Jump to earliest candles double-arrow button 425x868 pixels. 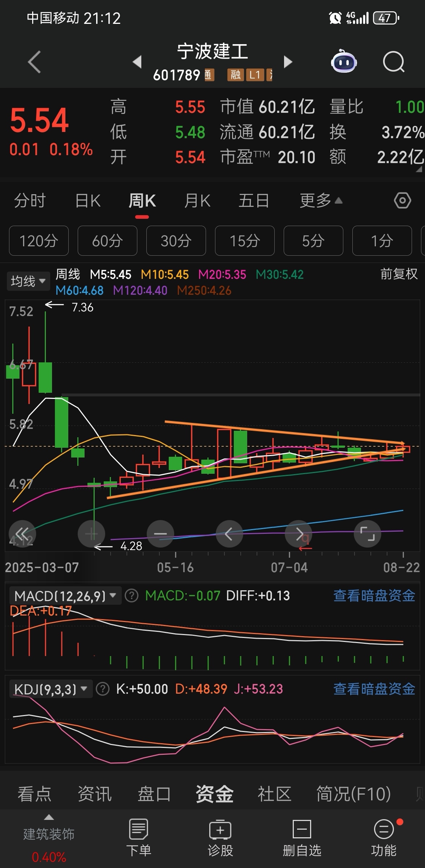click(22, 534)
